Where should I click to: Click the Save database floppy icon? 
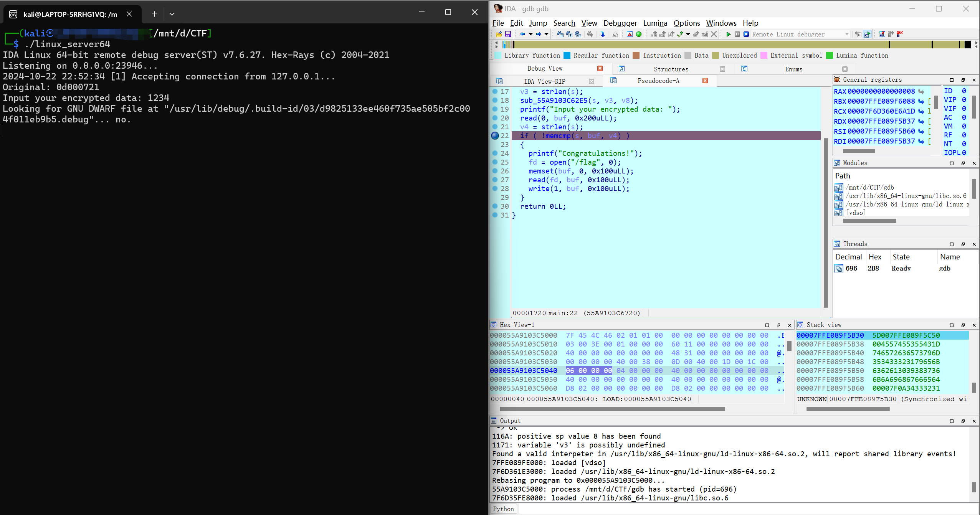point(508,34)
